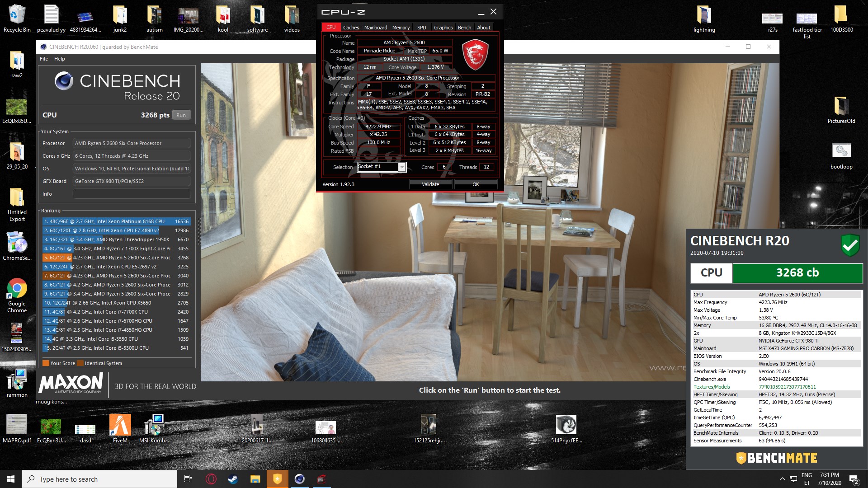The image size is (868, 488).
Task: Open the bootloop desktop icon
Action: pyautogui.click(x=841, y=155)
